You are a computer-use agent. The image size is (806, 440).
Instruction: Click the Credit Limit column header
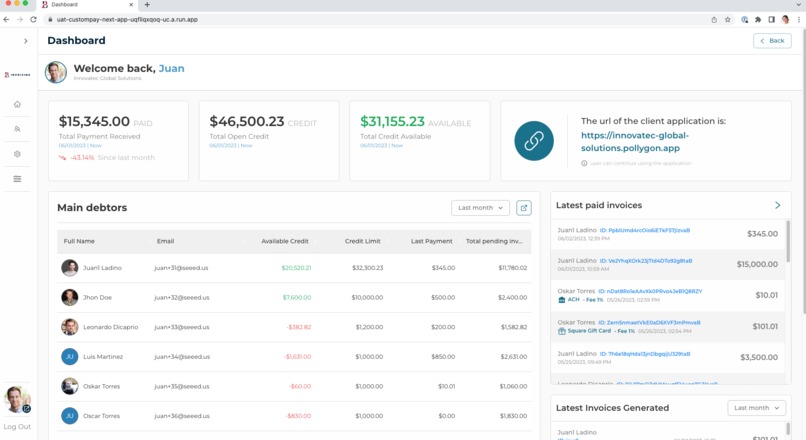[362, 241]
